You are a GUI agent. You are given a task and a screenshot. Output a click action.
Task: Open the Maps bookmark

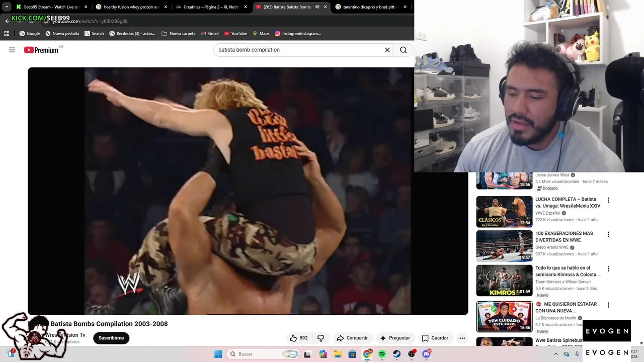(x=261, y=34)
